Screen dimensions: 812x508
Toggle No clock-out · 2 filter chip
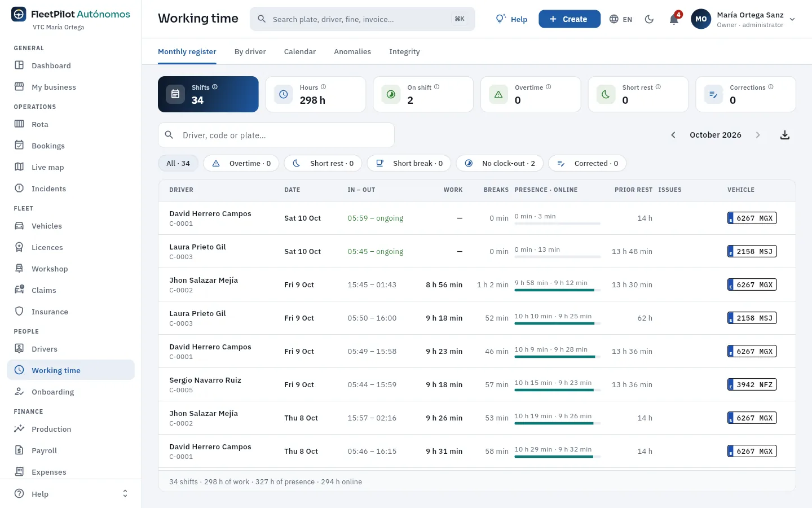[500, 163]
